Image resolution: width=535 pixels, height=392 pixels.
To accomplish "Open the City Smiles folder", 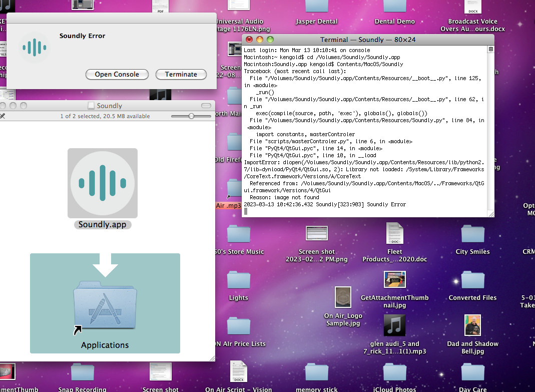I will pyautogui.click(x=472, y=234).
